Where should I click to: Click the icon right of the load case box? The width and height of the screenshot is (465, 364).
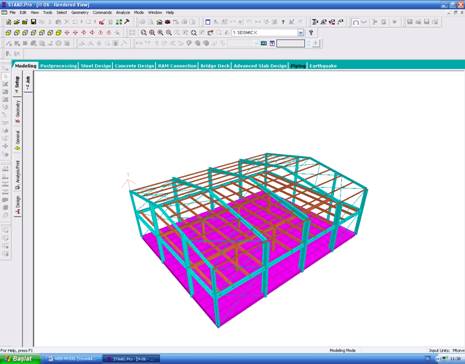click(x=311, y=33)
